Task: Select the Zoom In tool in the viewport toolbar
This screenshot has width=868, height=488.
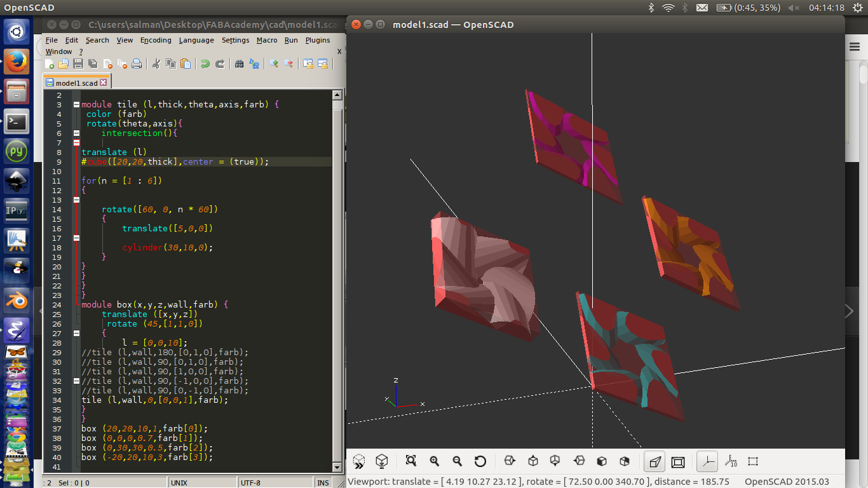Action: 435,461
